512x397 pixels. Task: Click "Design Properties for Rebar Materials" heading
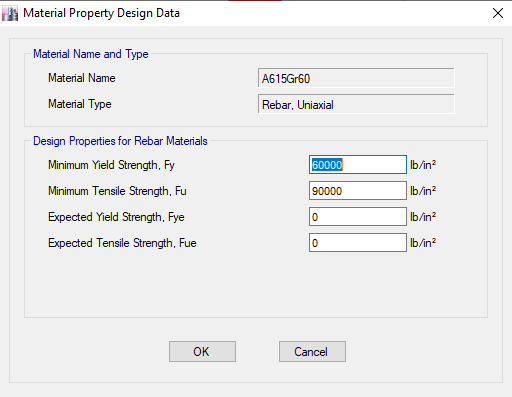120,141
